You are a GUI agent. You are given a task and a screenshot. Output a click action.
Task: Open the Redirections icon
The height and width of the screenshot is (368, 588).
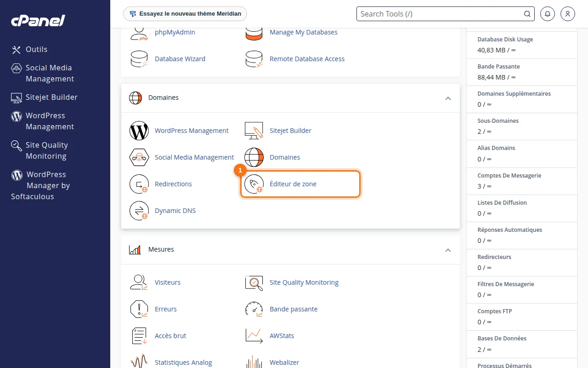pyautogui.click(x=139, y=184)
